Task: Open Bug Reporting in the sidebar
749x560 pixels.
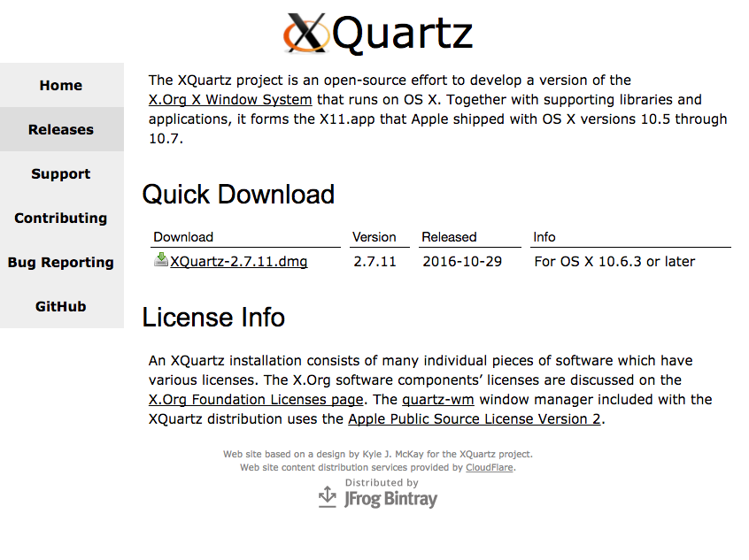Action: pos(61,263)
